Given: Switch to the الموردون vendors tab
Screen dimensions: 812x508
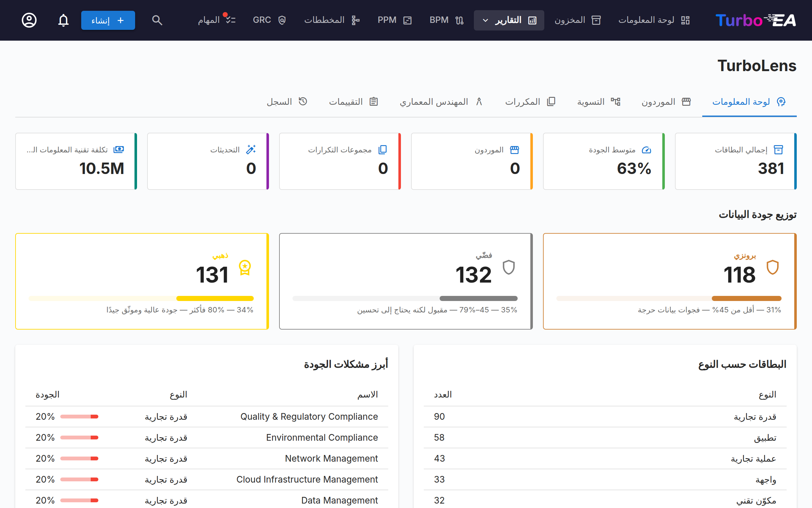Looking at the screenshot, I should point(666,102).
